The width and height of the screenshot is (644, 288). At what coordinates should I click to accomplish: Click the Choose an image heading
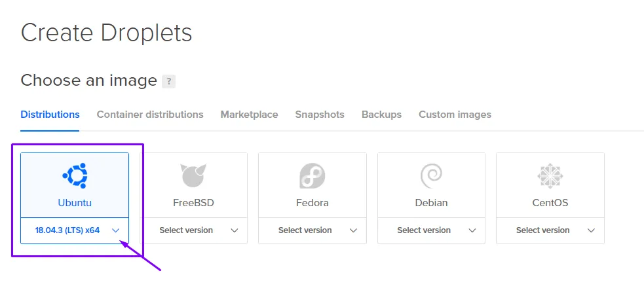coord(88,81)
